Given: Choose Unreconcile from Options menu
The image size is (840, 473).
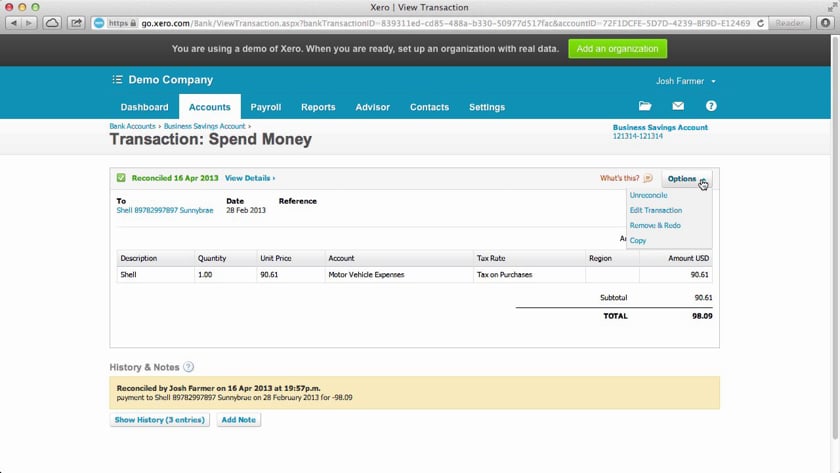Looking at the screenshot, I should pyautogui.click(x=648, y=196).
